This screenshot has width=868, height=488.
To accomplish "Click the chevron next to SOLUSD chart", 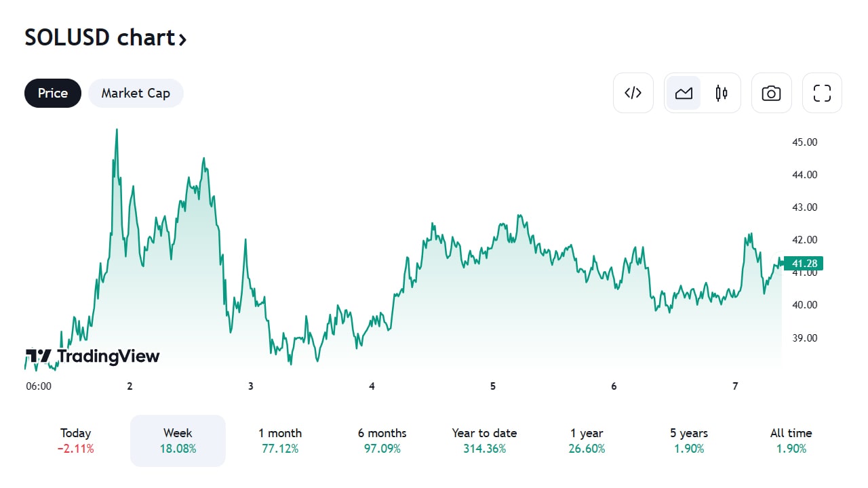I will point(182,39).
